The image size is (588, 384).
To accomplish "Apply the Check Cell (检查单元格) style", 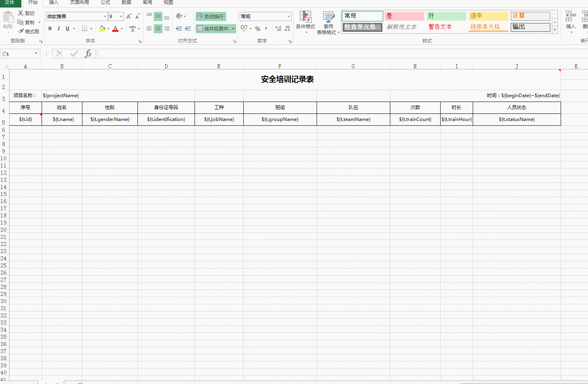I will point(362,27).
